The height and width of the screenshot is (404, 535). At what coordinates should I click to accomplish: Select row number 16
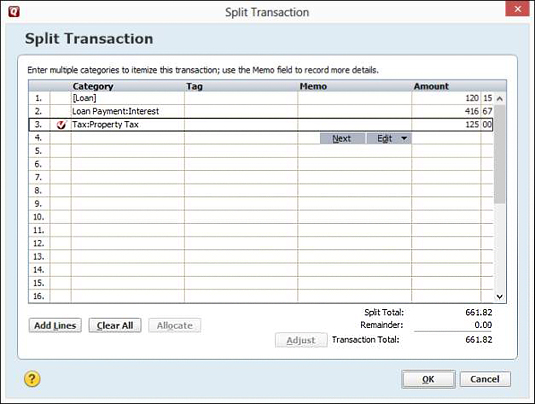pos(39,296)
